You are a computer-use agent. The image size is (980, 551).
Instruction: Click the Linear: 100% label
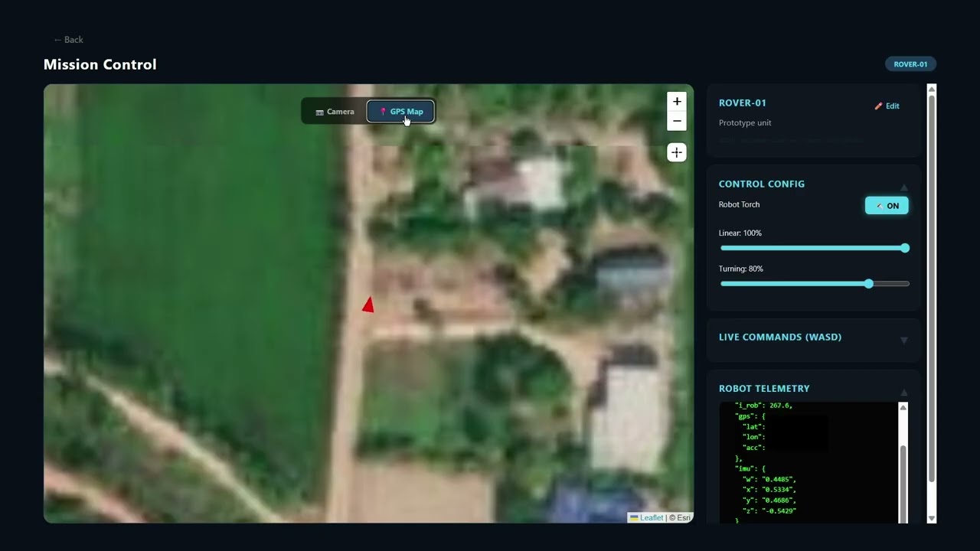740,233
